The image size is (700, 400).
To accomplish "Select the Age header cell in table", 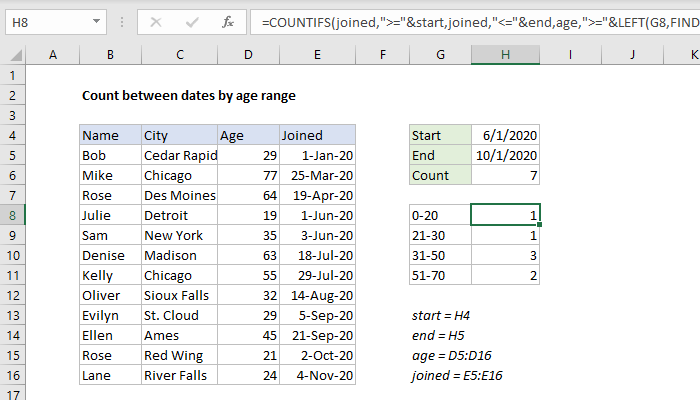I will 247,135.
